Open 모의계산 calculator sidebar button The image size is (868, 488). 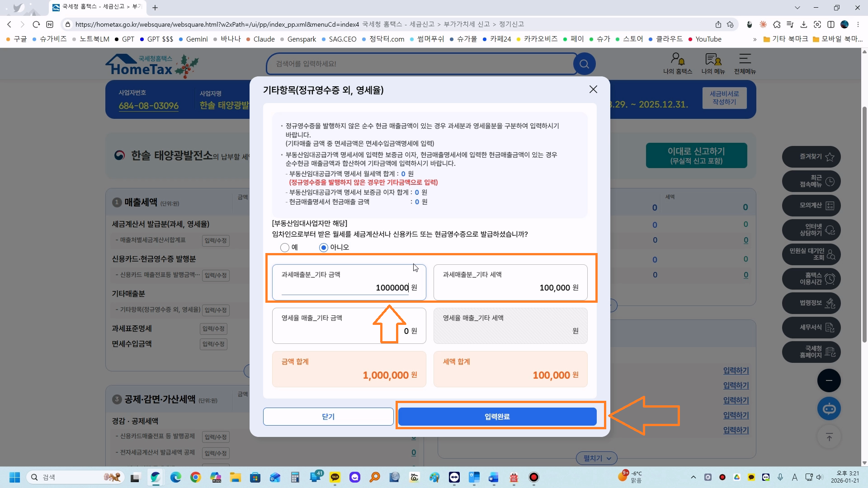point(811,206)
